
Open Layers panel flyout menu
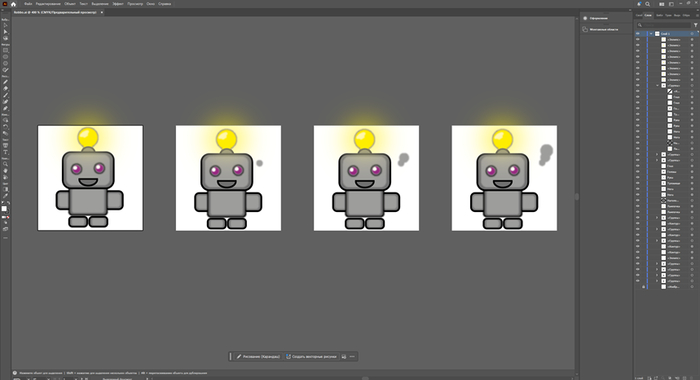click(696, 15)
